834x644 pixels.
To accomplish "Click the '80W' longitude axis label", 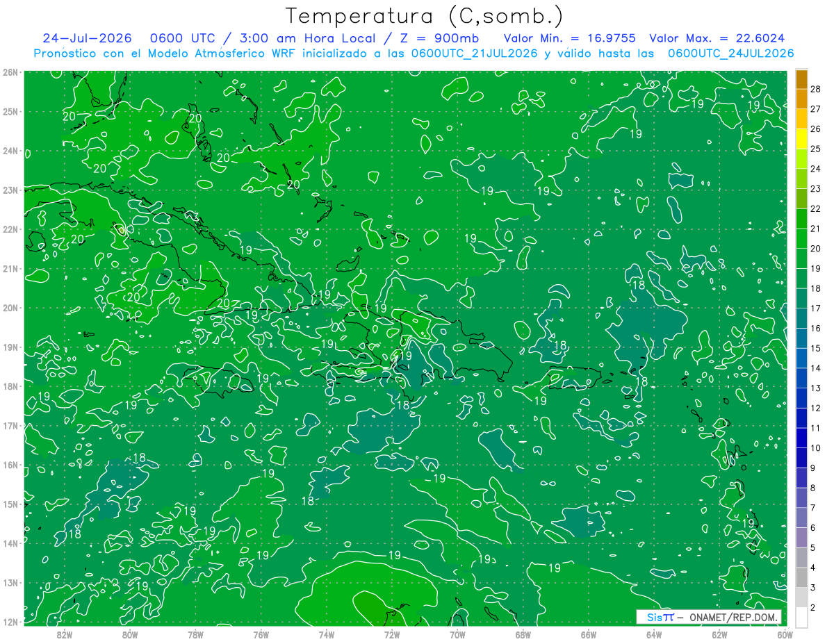I will pos(130,634).
